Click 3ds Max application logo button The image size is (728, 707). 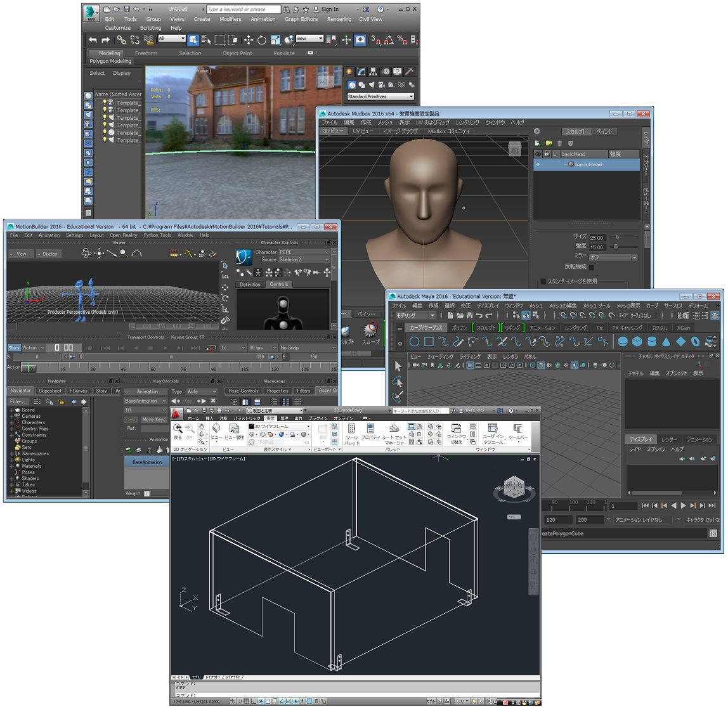coord(91,13)
